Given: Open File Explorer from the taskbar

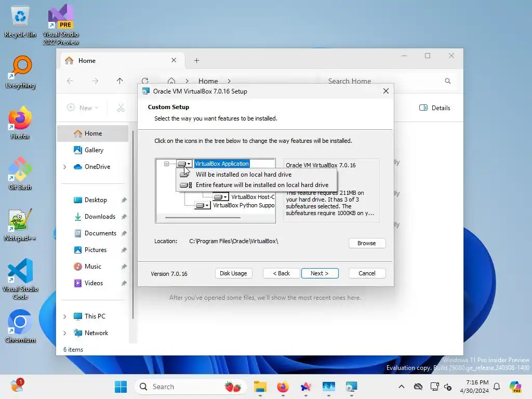Looking at the screenshot, I should (260, 387).
